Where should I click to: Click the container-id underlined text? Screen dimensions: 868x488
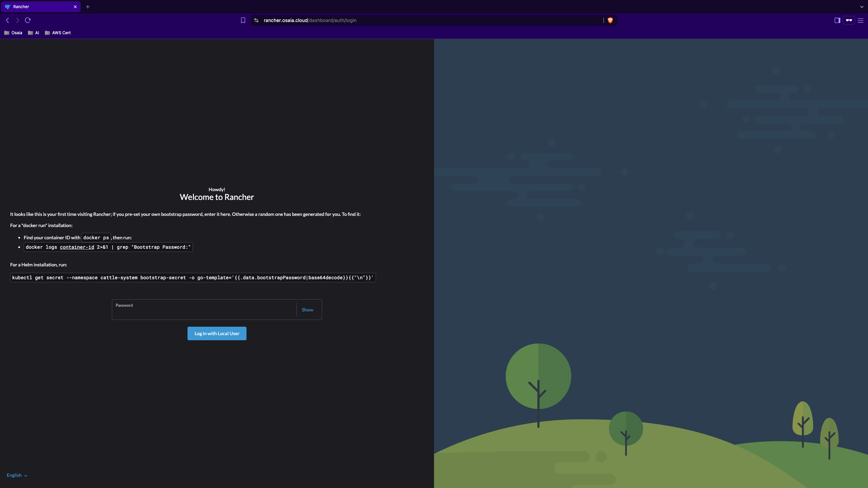pyautogui.click(x=77, y=247)
